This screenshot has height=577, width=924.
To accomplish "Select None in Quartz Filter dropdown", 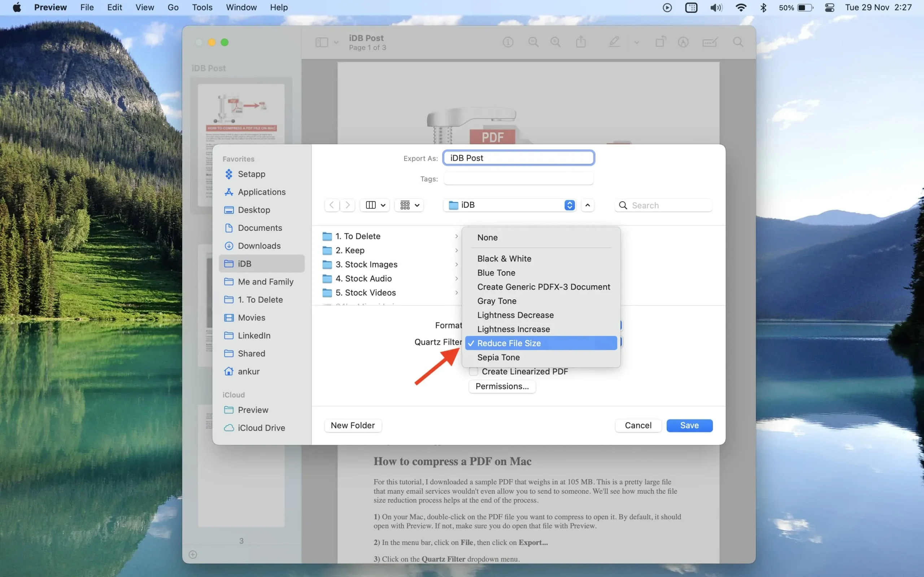I will 488,237.
